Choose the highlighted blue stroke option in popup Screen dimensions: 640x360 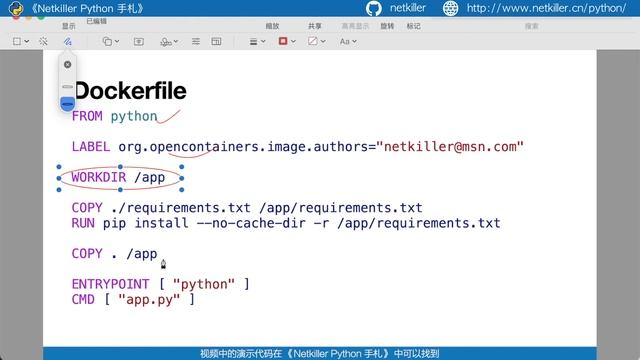coord(68,103)
